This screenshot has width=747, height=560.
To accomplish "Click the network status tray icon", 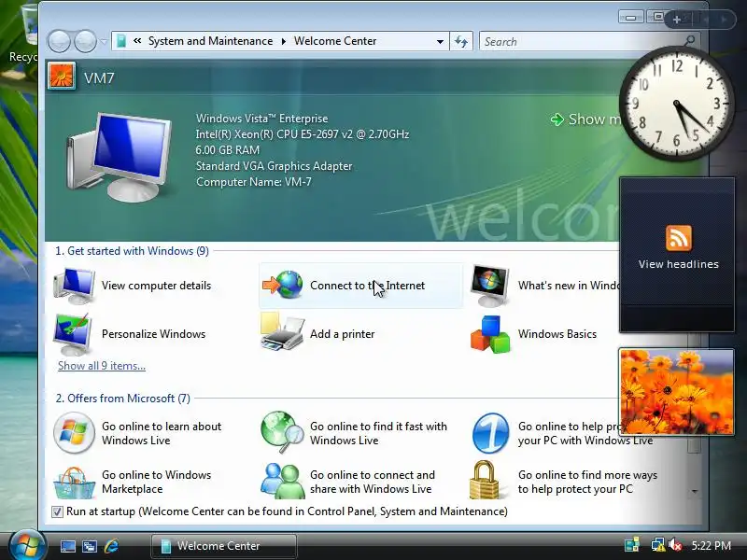I will (658, 545).
